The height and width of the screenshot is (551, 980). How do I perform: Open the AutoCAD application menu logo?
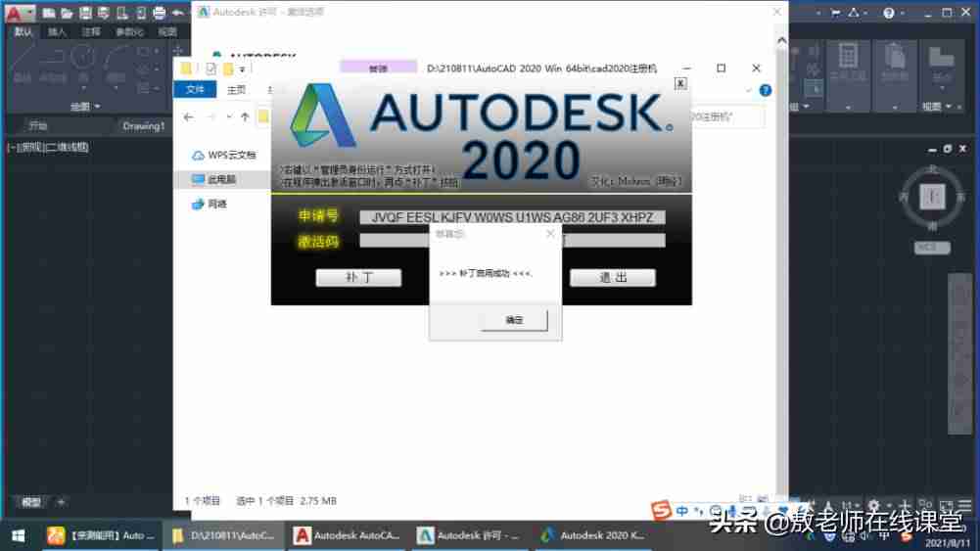(x=19, y=13)
